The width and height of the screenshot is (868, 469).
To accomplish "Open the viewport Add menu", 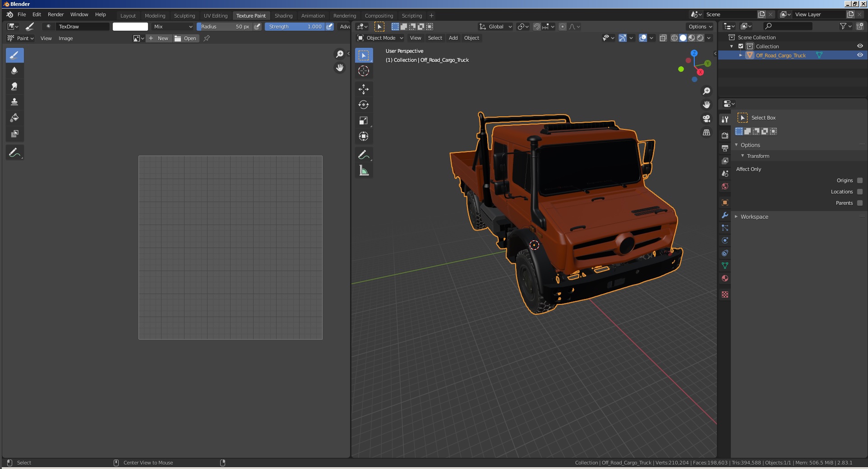I will 453,38.
